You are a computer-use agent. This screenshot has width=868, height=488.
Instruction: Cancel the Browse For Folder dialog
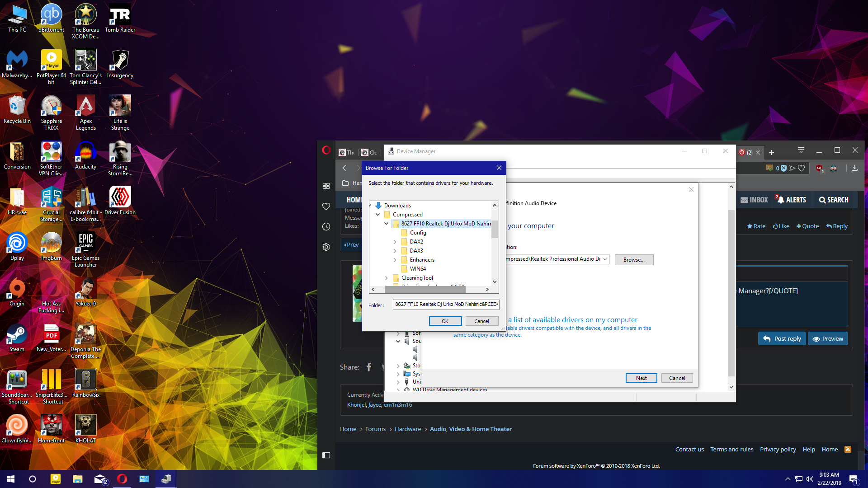pyautogui.click(x=481, y=321)
